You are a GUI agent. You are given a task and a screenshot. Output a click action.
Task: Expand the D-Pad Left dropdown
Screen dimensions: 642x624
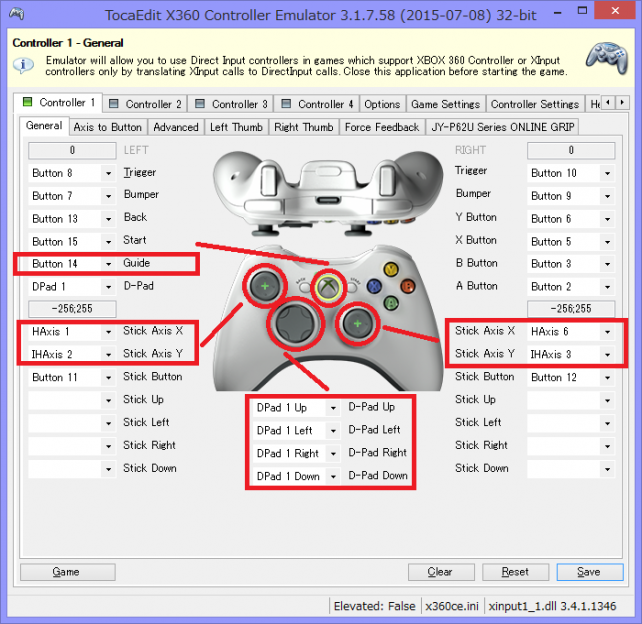click(x=333, y=431)
